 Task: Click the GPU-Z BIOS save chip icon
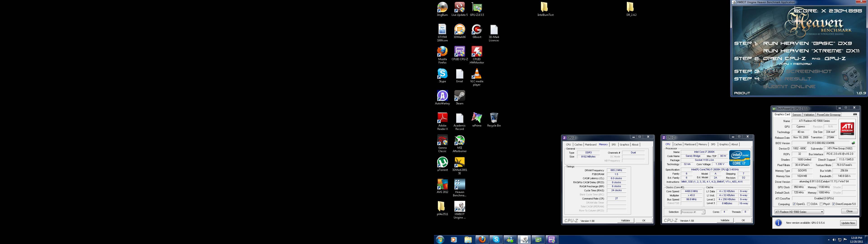[x=853, y=143]
